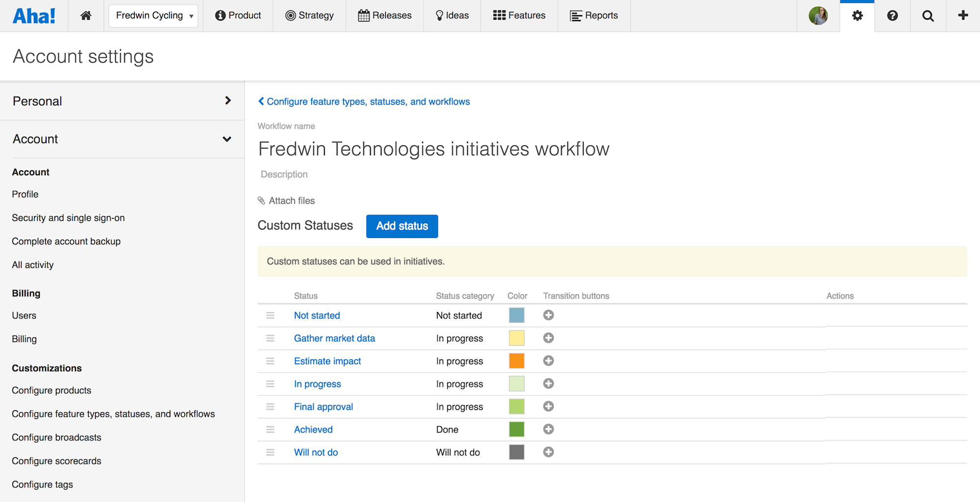Open the search magnifier icon

928,16
